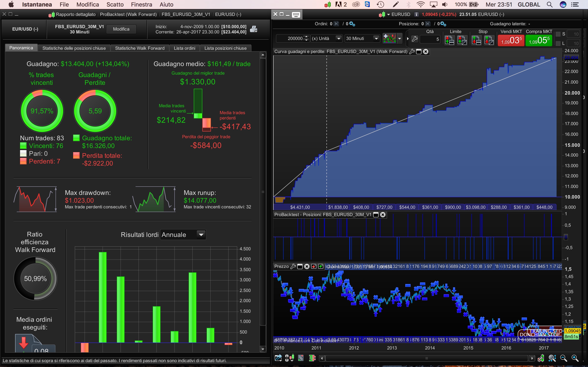Click the Modifica button
The width and height of the screenshot is (588, 367).
[121, 29]
